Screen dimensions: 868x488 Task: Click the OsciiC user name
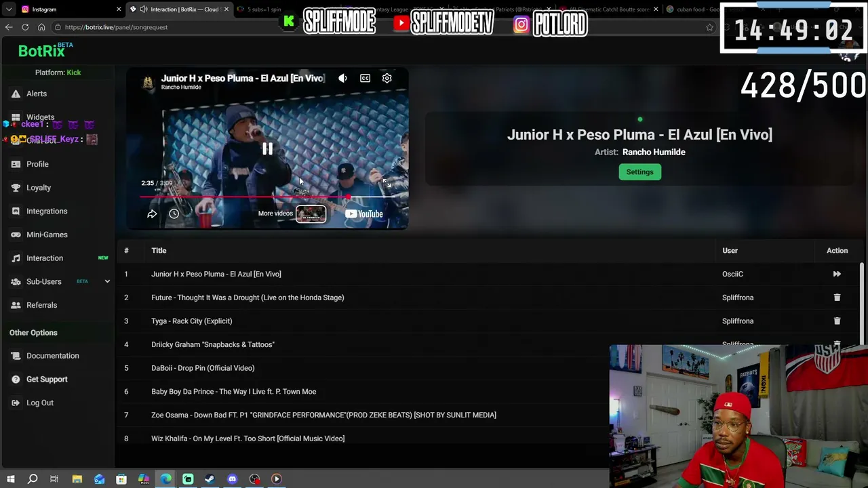coord(732,274)
